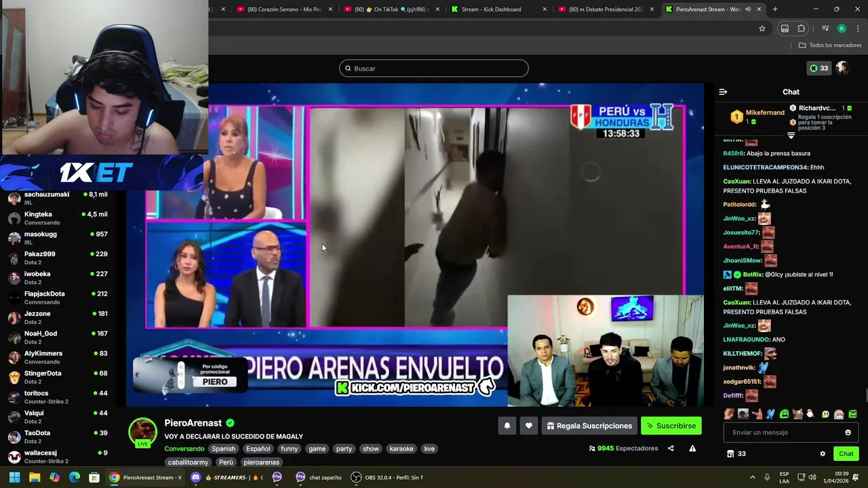
Task: Open PieroArenast channel avatar
Action: click(143, 432)
